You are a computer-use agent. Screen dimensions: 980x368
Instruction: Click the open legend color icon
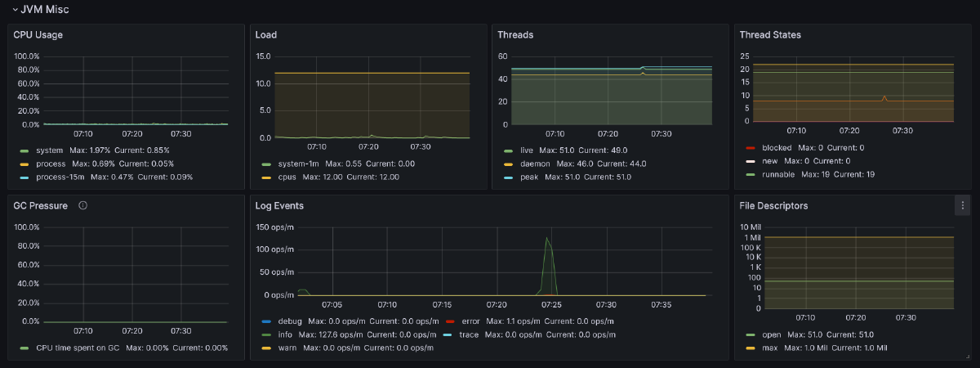[x=751, y=334]
